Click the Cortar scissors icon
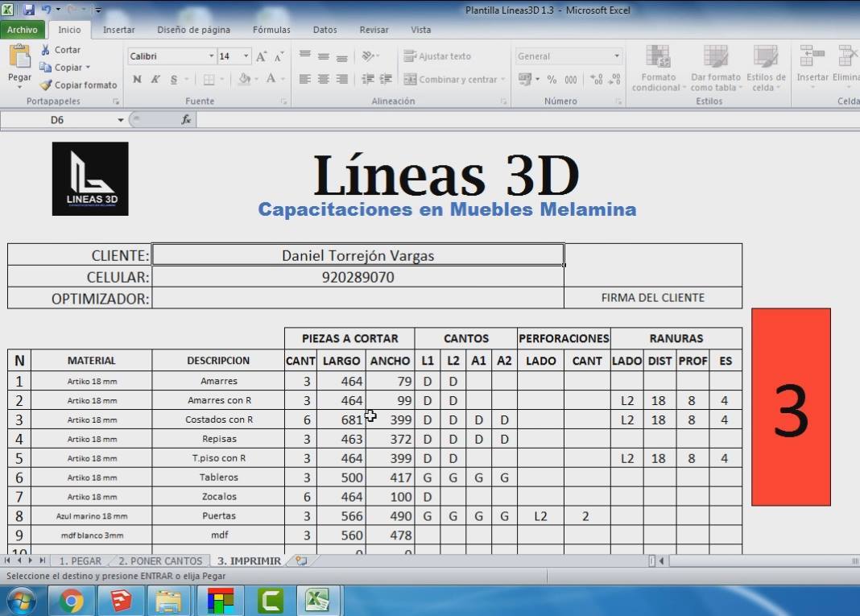Image resolution: width=860 pixels, height=616 pixels. (46, 50)
